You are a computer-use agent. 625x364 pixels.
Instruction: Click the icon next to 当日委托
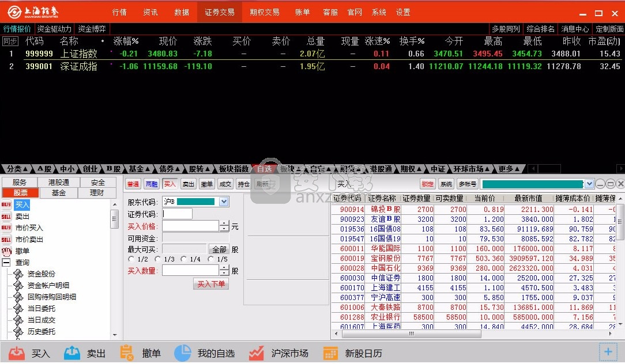click(x=18, y=308)
